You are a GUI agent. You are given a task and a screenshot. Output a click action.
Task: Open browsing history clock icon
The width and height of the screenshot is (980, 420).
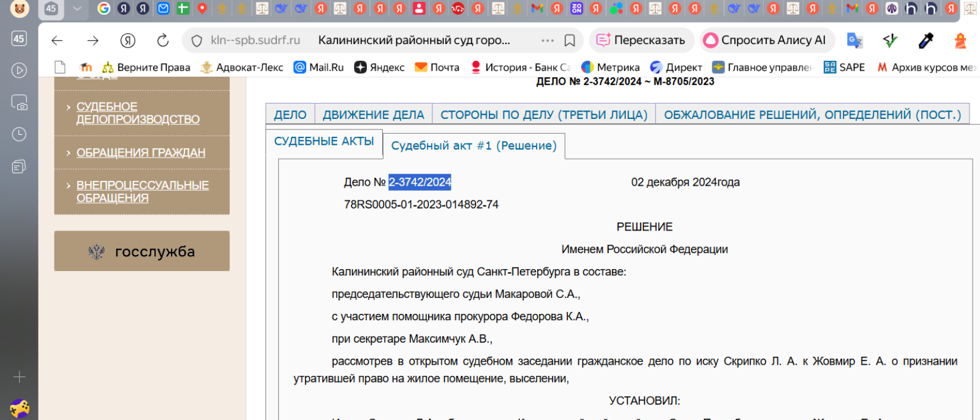[x=19, y=134]
